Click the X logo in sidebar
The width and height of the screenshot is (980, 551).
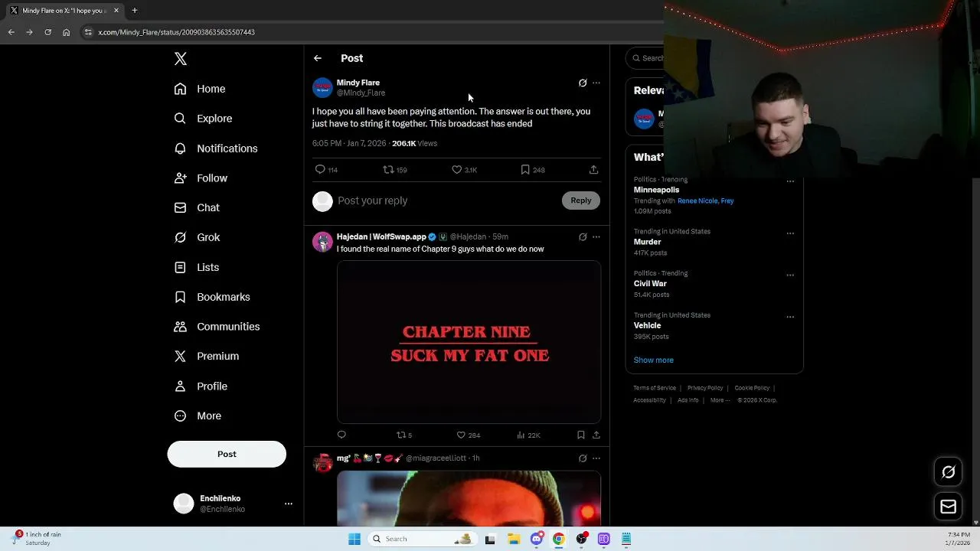181,59
